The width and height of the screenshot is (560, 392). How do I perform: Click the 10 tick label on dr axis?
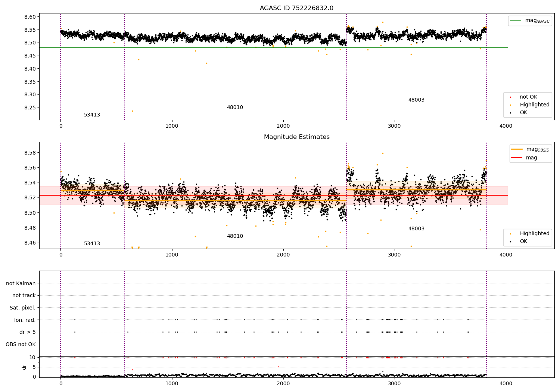32,357
